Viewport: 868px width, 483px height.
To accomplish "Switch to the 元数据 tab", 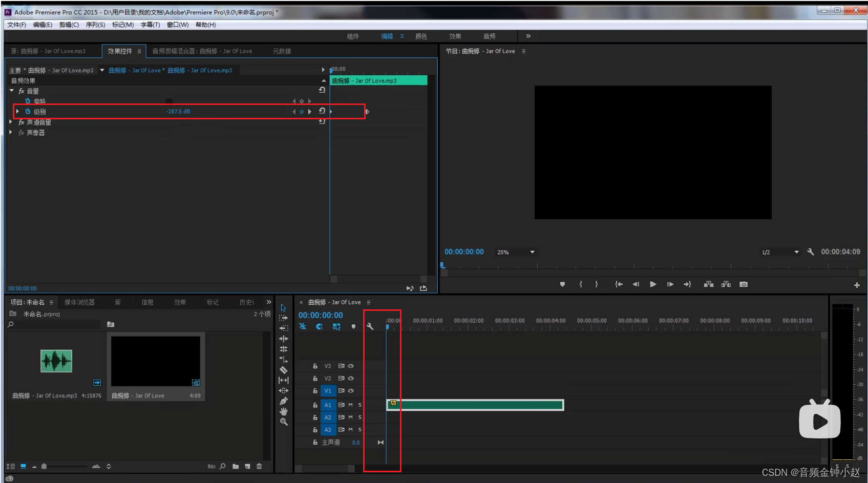I will click(x=282, y=51).
